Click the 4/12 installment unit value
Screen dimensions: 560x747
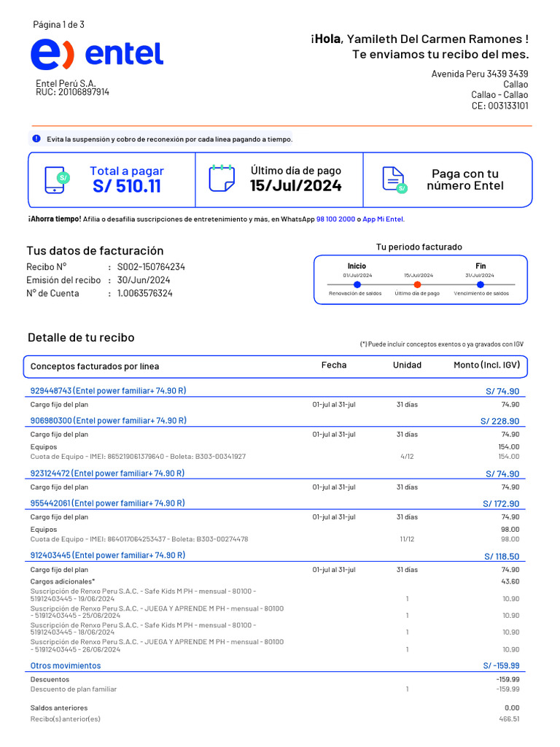pyautogui.click(x=407, y=457)
